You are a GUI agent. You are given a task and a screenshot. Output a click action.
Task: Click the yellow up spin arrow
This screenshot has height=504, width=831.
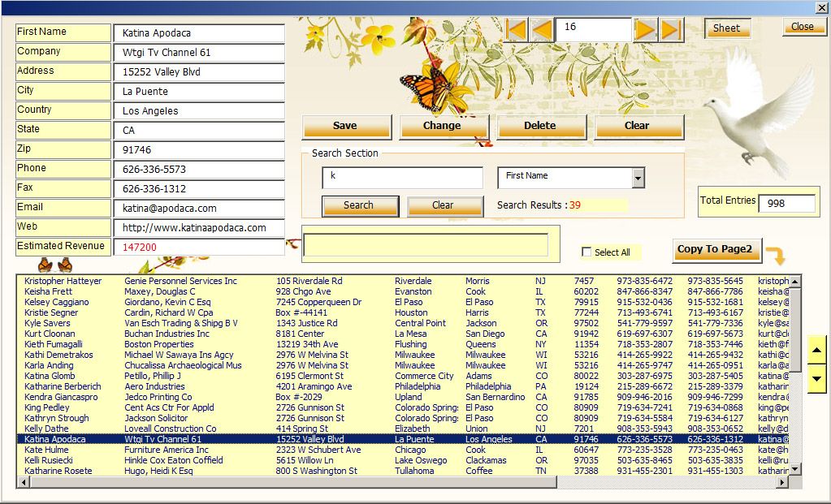[816, 350]
